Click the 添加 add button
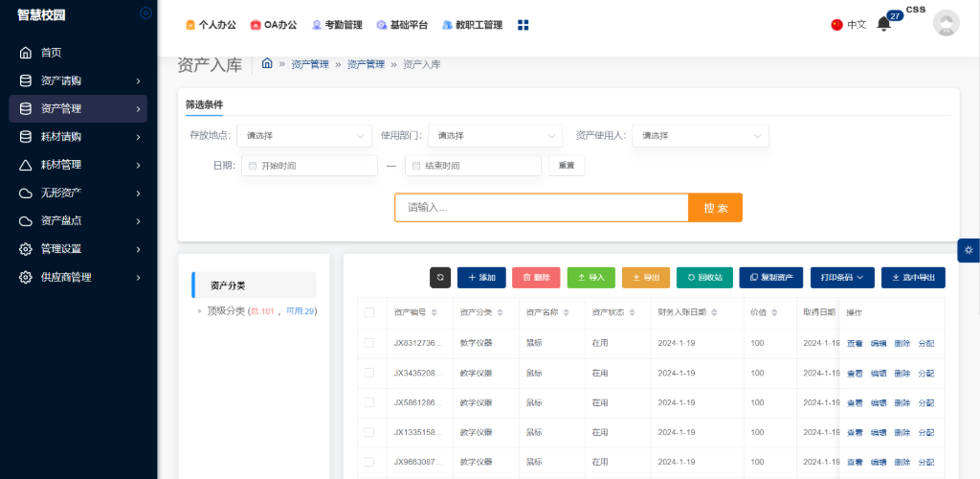The height and width of the screenshot is (479, 980). tap(481, 278)
